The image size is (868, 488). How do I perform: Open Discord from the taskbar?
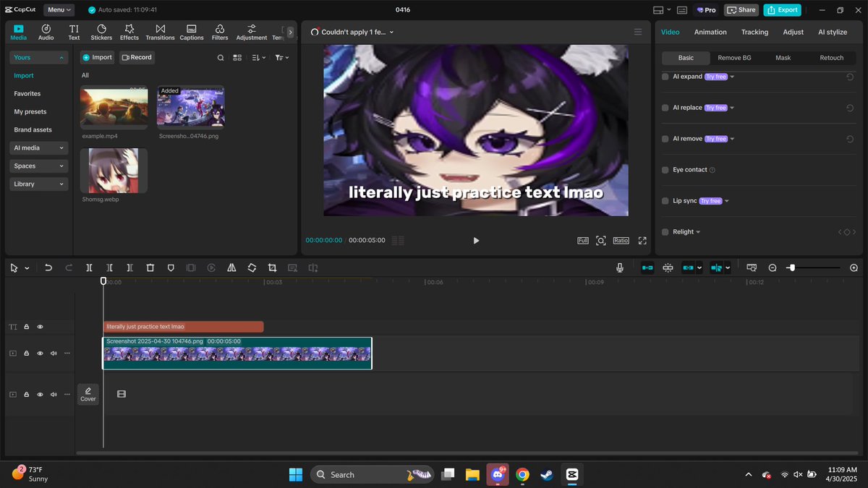(x=497, y=475)
